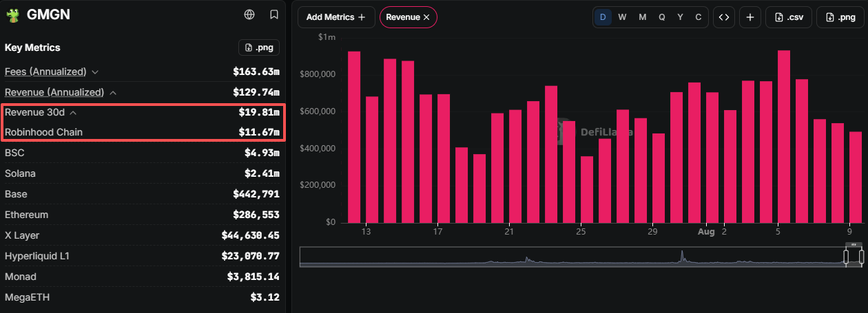This screenshot has height=313, width=868.
Task: Export the chart as .png
Action: pyautogui.click(x=840, y=17)
